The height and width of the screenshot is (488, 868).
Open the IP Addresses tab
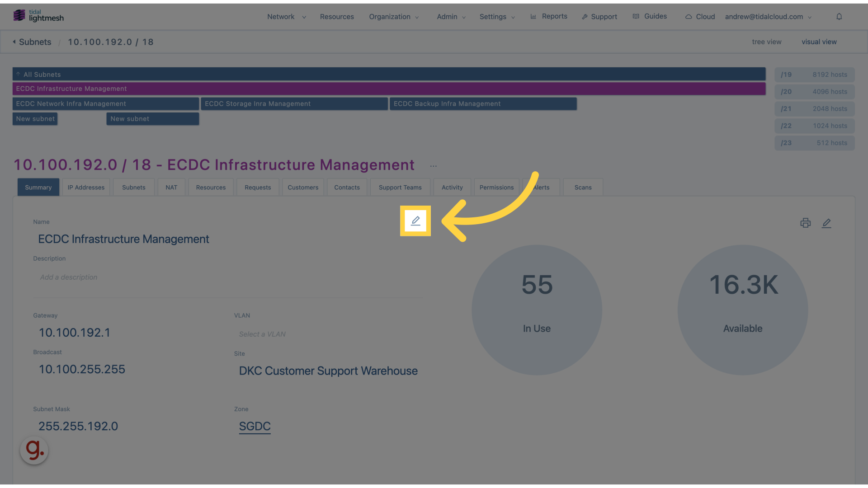[x=86, y=187]
